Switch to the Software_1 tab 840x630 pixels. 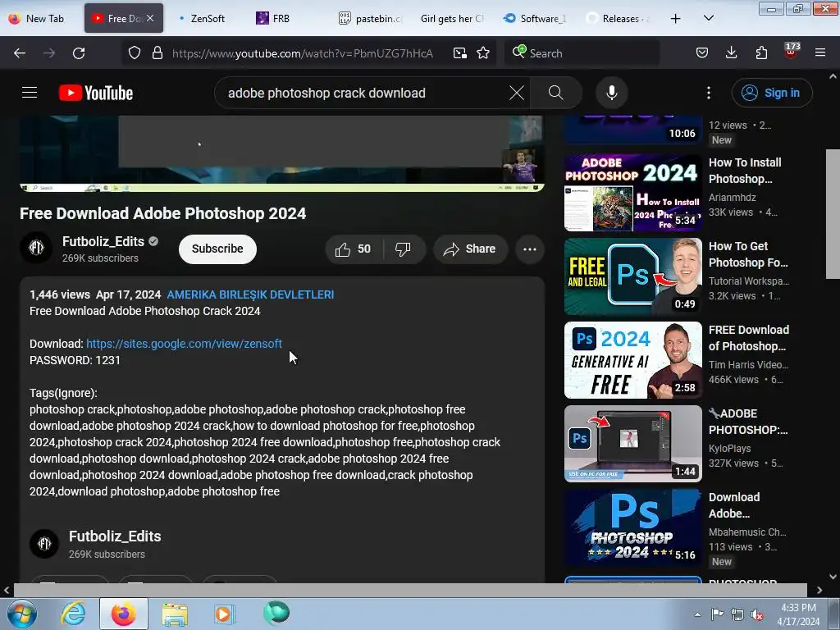point(535,18)
